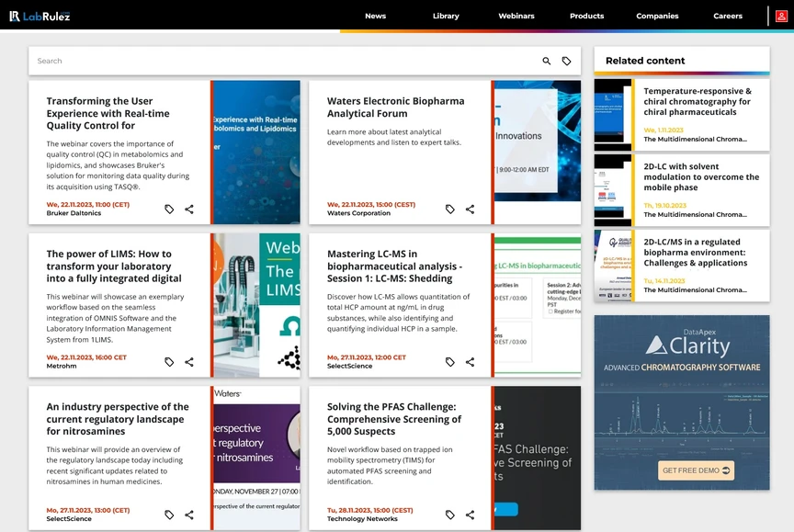Click thumbnail of 2D-LC solvent modulation item
This screenshot has height=532, width=794.
613,190
